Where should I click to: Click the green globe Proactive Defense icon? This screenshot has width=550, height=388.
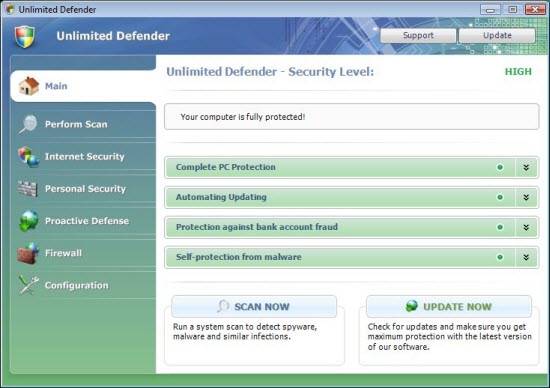[x=29, y=221]
